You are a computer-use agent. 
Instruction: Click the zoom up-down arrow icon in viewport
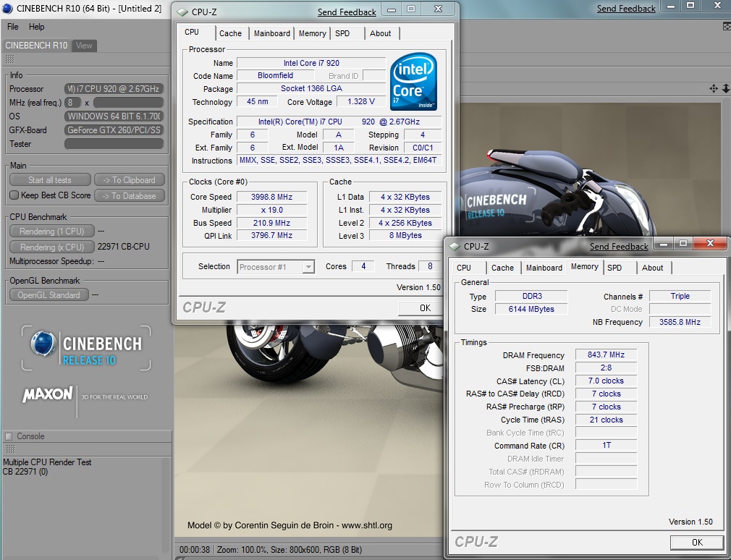click(726, 88)
